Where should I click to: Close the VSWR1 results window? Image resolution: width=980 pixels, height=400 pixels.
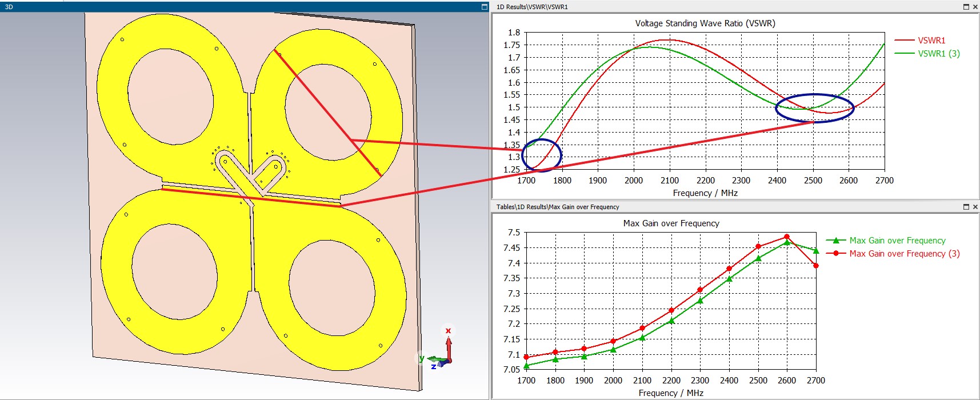(x=975, y=7)
